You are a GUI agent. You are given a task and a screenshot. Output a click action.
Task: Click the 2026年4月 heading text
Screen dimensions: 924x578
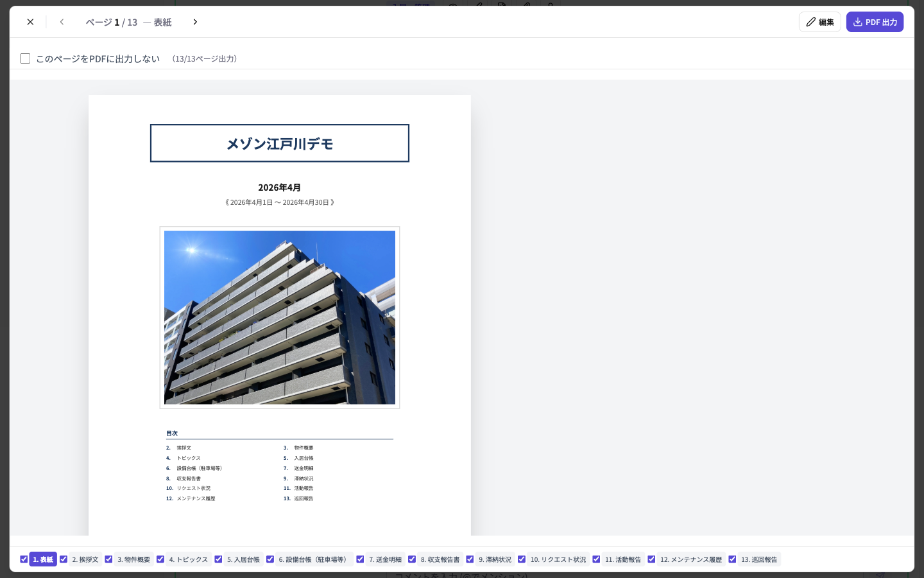pyautogui.click(x=280, y=188)
